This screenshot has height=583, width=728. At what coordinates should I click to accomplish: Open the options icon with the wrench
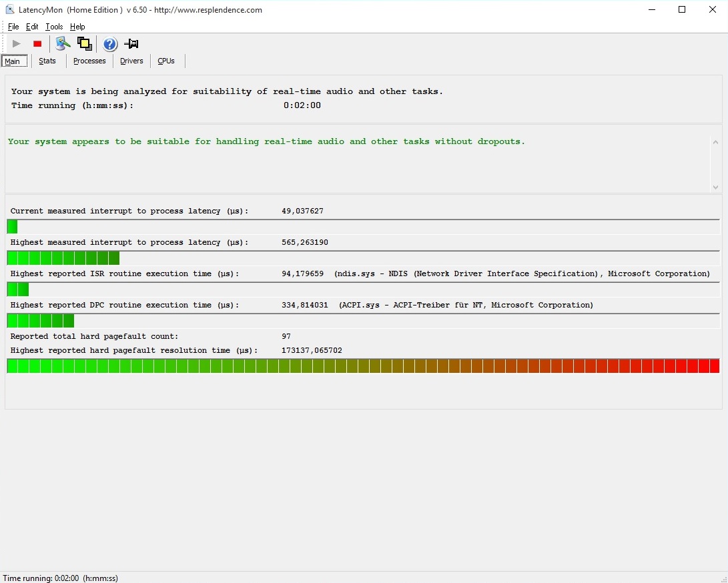63,43
